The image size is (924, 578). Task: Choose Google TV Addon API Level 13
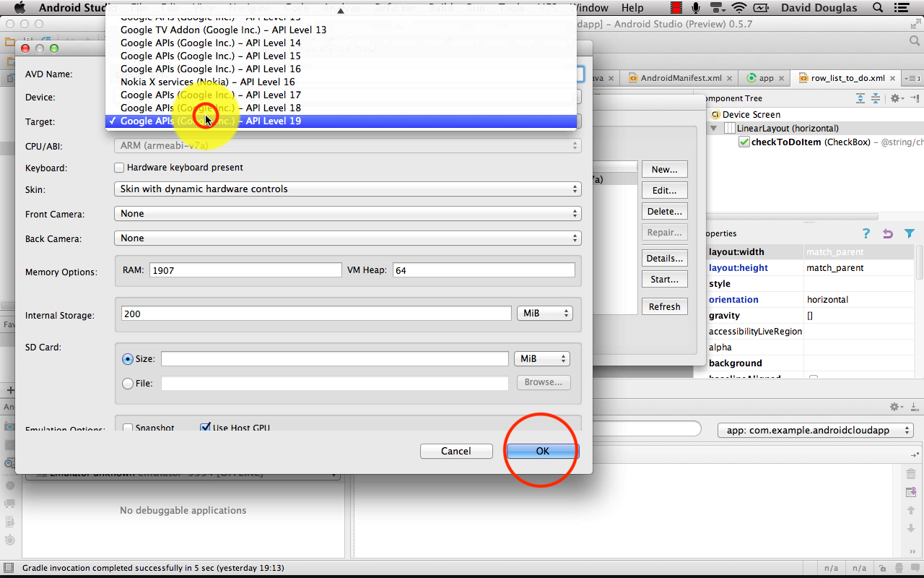(x=341, y=30)
